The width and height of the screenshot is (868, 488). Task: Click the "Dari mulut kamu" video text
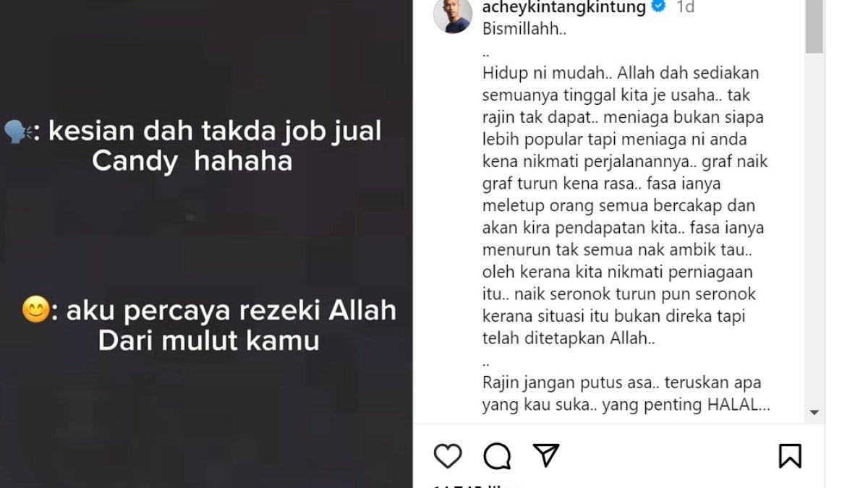[208, 341]
